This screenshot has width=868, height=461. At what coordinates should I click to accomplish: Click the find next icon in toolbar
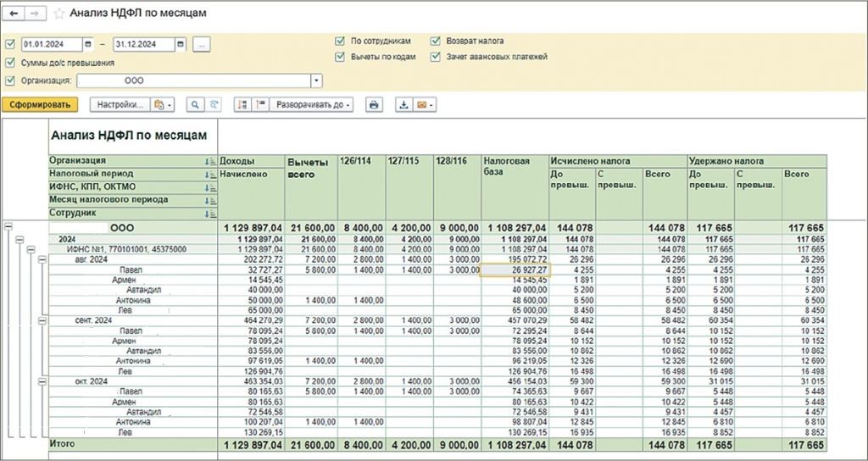pos(213,104)
